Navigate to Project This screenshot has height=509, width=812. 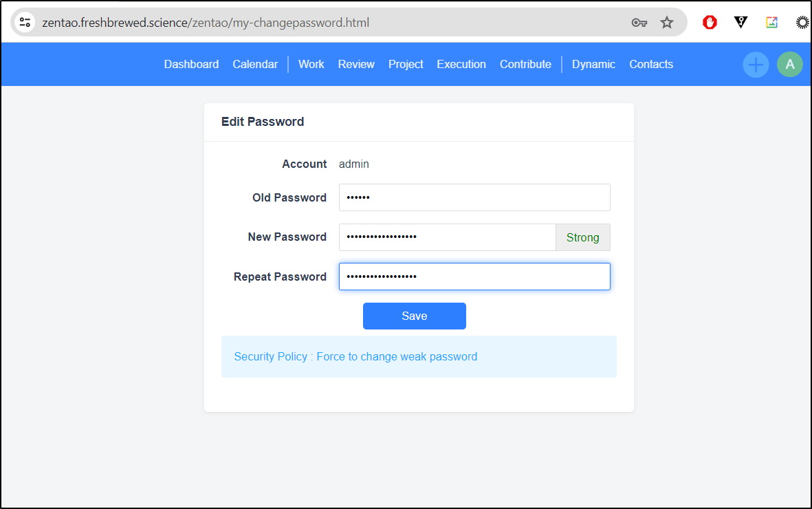coord(406,64)
